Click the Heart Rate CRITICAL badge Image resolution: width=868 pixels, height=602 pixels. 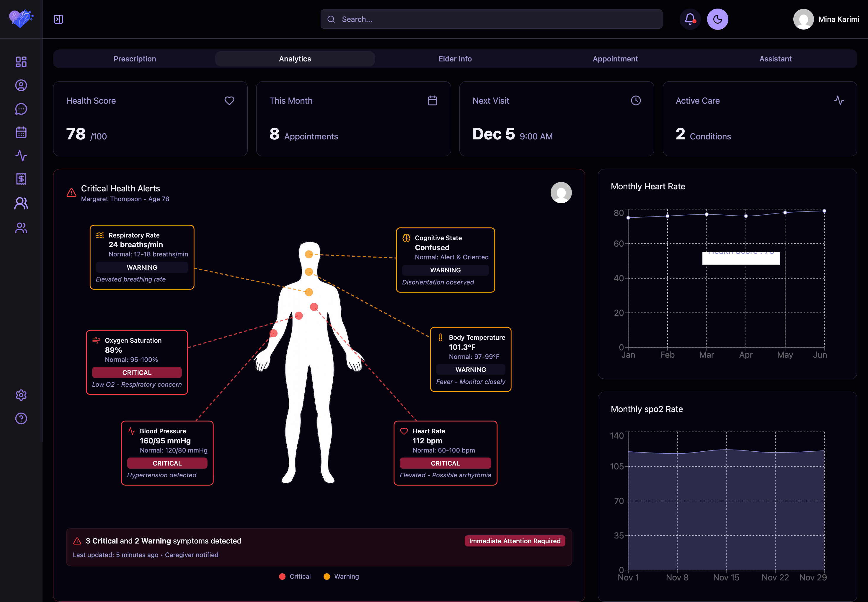point(446,463)
